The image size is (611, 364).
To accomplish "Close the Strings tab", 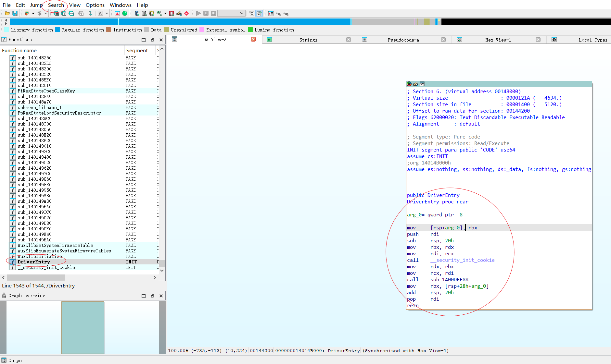I will pyautogui.click(x=349, y=40).
